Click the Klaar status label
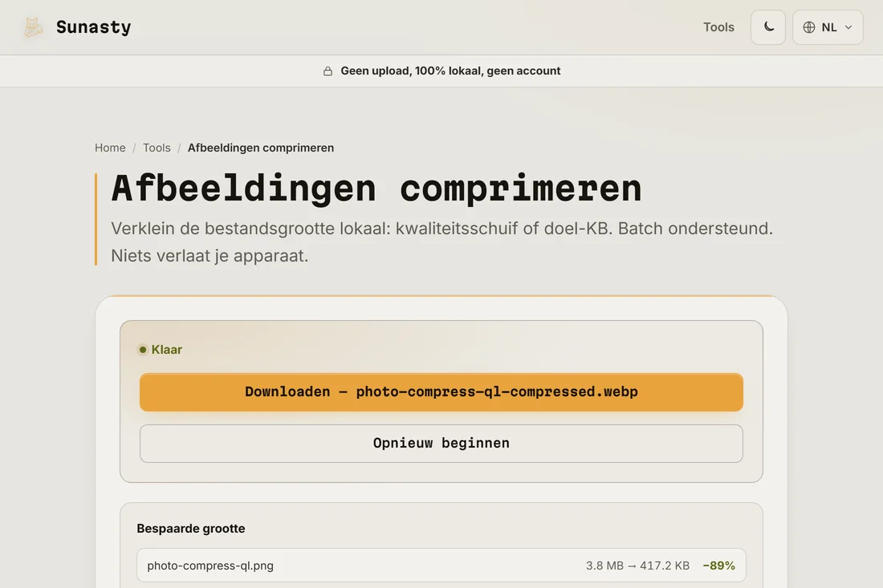This screenshot has height=588, width=883. tap(167, 350)
